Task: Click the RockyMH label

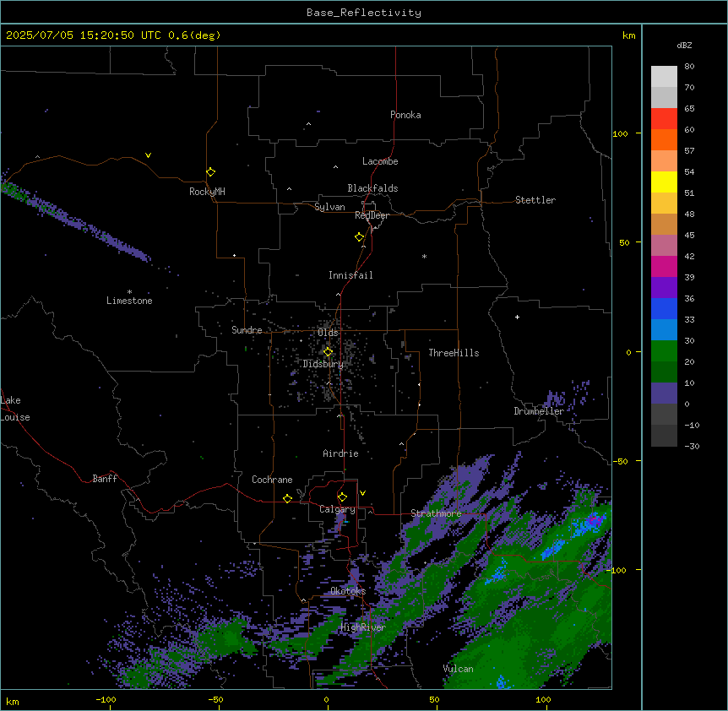Action: [207, 192]
